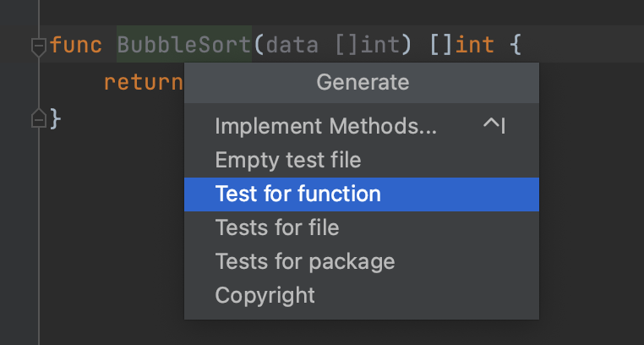The height and width of the screenshot is (345, 644).
Task: Click the Generate popup title header
Action: [362, 82]
